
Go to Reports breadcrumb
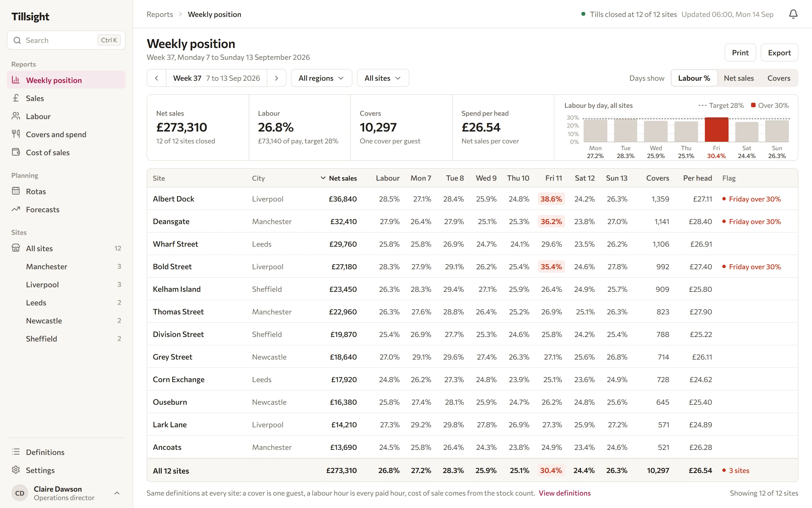(160, 14)
